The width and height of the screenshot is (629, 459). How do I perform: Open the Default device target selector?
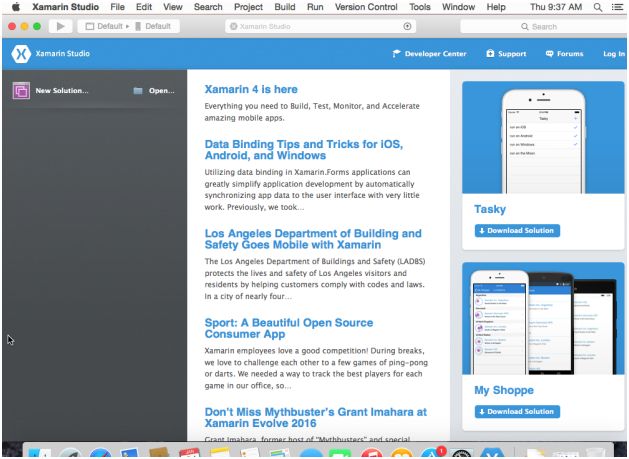tap(153, 26)
